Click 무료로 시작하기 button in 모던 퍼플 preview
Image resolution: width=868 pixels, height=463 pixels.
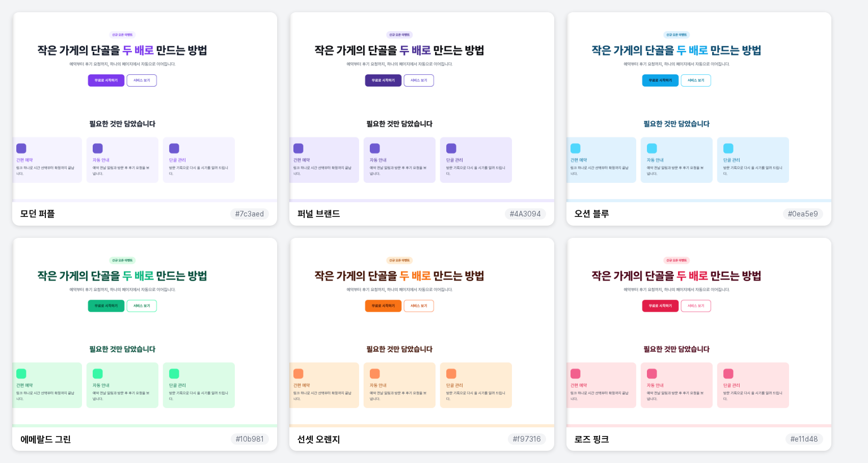106,80
